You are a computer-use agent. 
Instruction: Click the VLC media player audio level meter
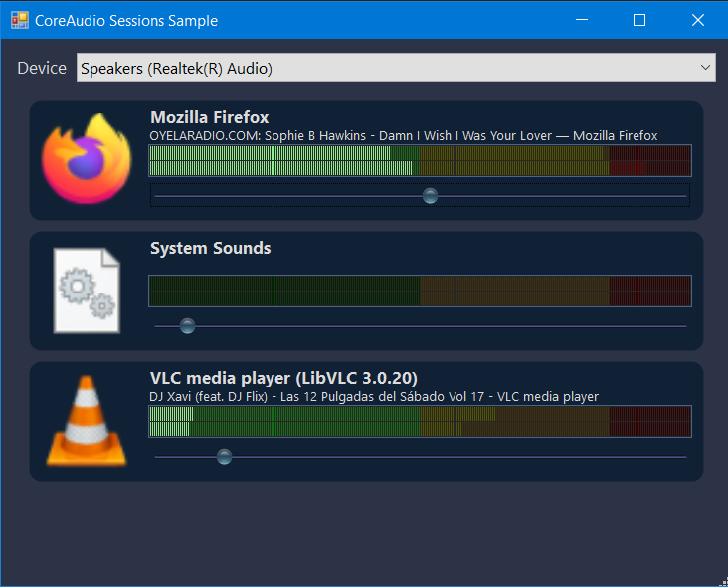click(420, 421)
